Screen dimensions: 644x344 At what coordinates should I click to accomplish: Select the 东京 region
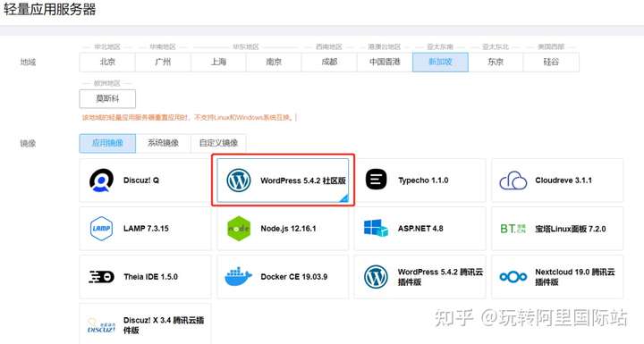click(x=496, y=62)
